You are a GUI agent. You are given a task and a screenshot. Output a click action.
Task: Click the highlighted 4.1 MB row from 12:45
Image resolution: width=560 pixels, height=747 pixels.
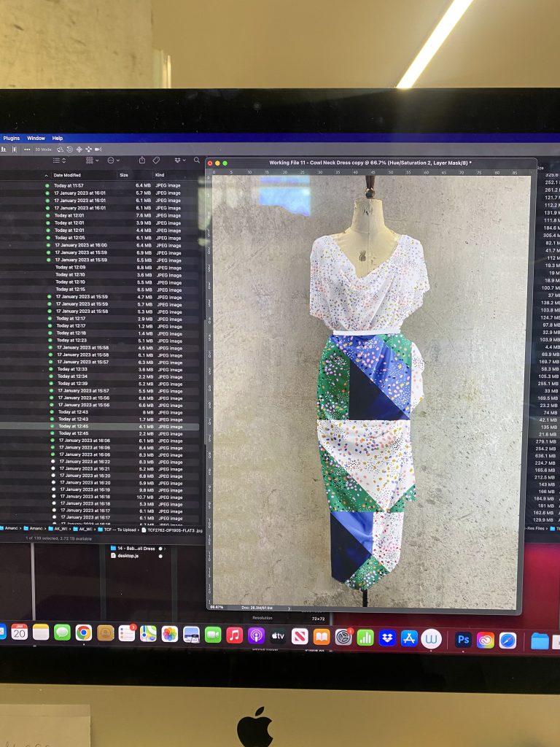(99, 426)
